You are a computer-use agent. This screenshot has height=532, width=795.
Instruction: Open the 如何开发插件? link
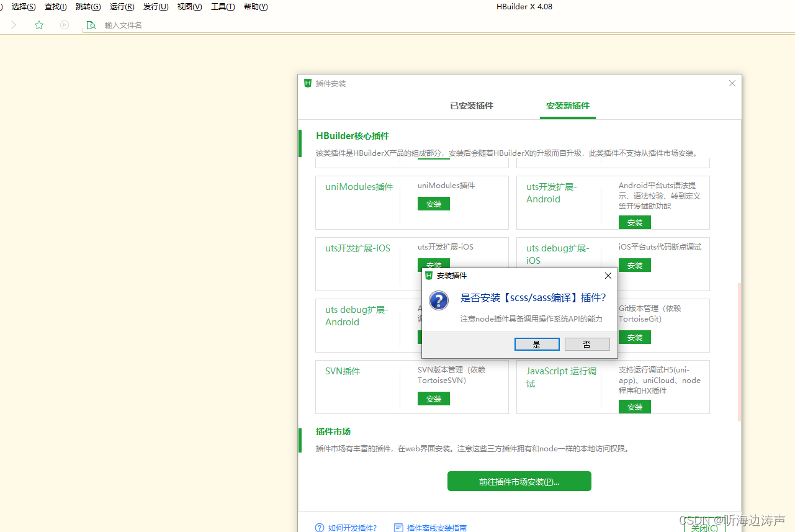click(353, 528)
